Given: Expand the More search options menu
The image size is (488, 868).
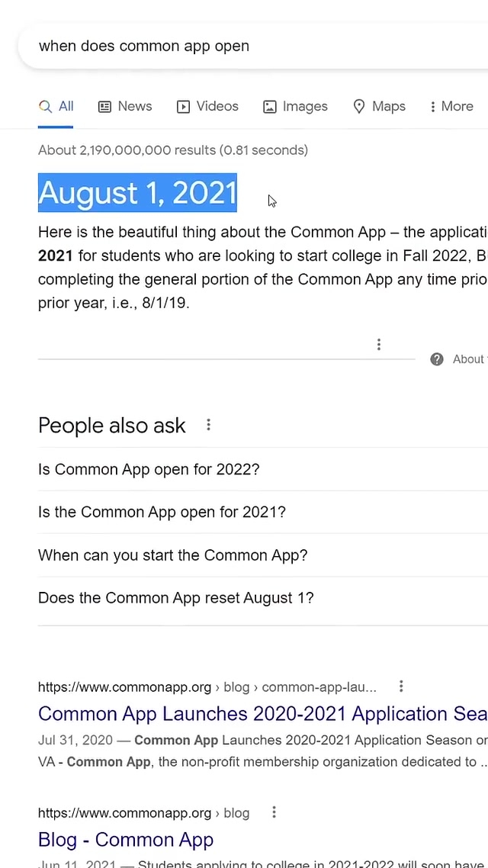Looking at the screenshot, I should [451, 106].
